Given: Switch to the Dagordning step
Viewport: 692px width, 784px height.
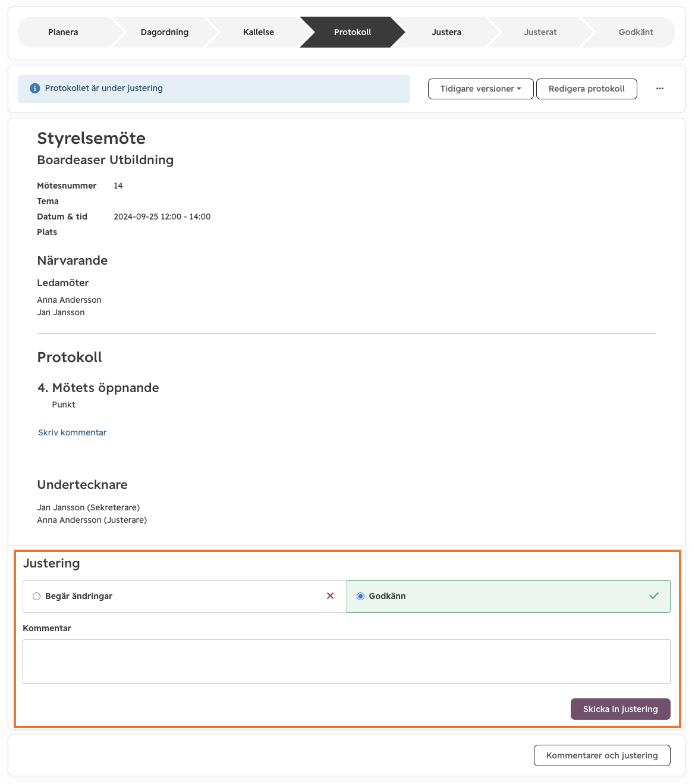Looking at the screenshot, I should coord(165,32).
